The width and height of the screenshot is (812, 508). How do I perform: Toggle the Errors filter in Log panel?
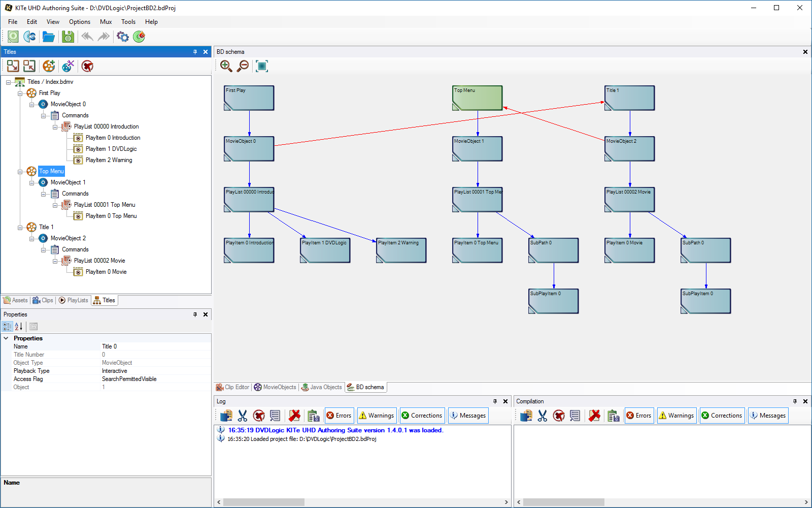(x=339, y=416)
